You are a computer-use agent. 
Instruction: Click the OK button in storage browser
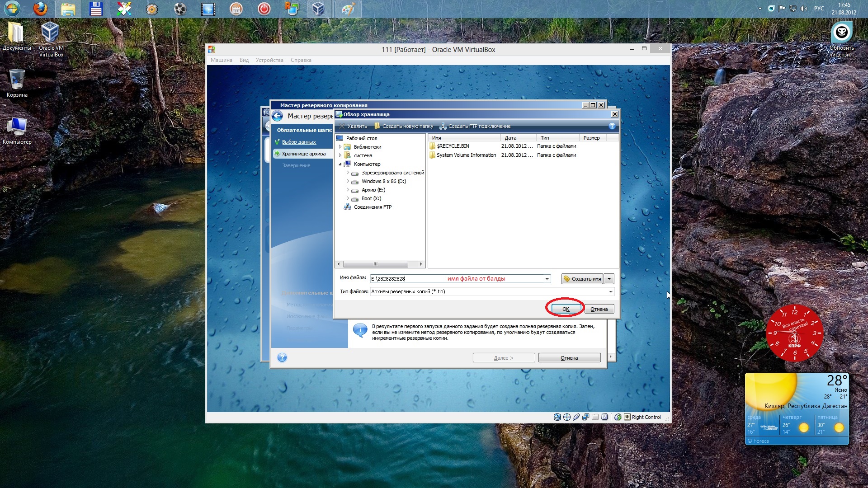click(566, 309)
